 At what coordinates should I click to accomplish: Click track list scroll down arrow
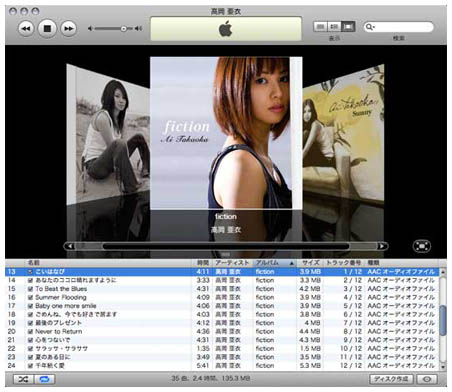443,366
